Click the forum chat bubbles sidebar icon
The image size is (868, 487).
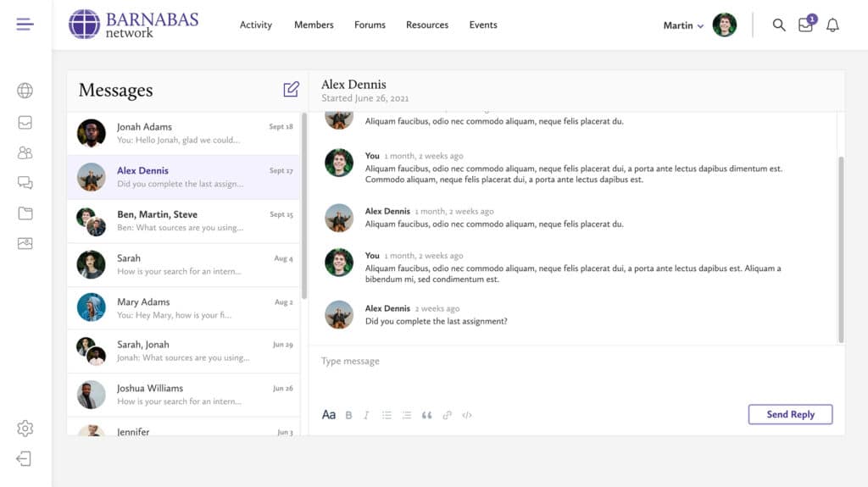coord(25,183)
